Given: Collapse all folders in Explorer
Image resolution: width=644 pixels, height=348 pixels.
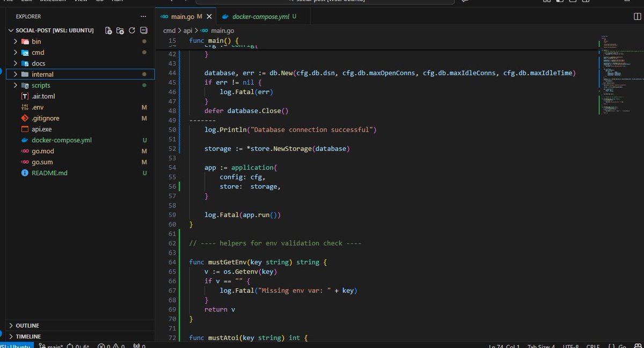Looking at the screenshot, I should click(143, 31).
